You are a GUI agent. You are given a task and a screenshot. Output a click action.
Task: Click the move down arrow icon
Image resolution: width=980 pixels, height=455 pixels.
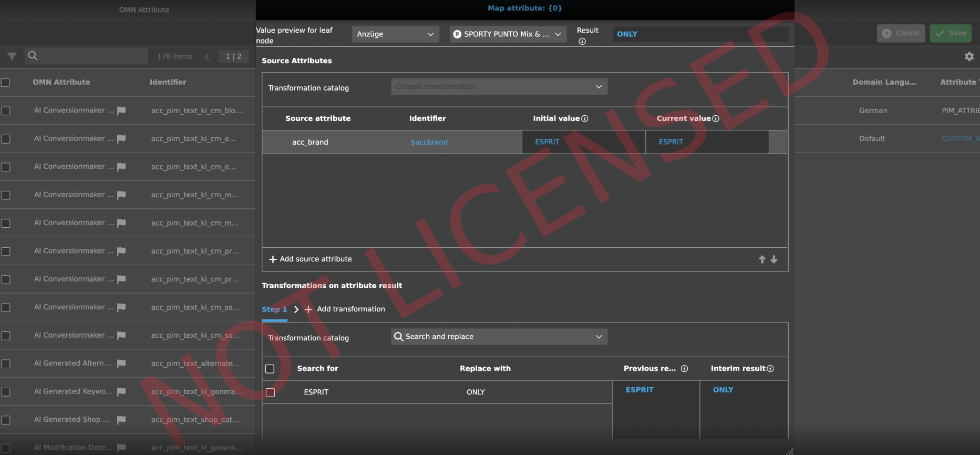tap(774, 259)
